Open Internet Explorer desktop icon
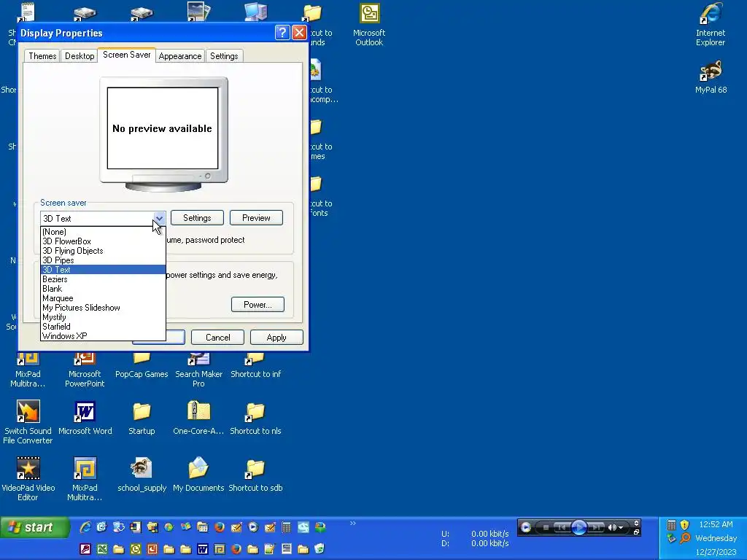The image size is (747, 560). click(711, 24)
